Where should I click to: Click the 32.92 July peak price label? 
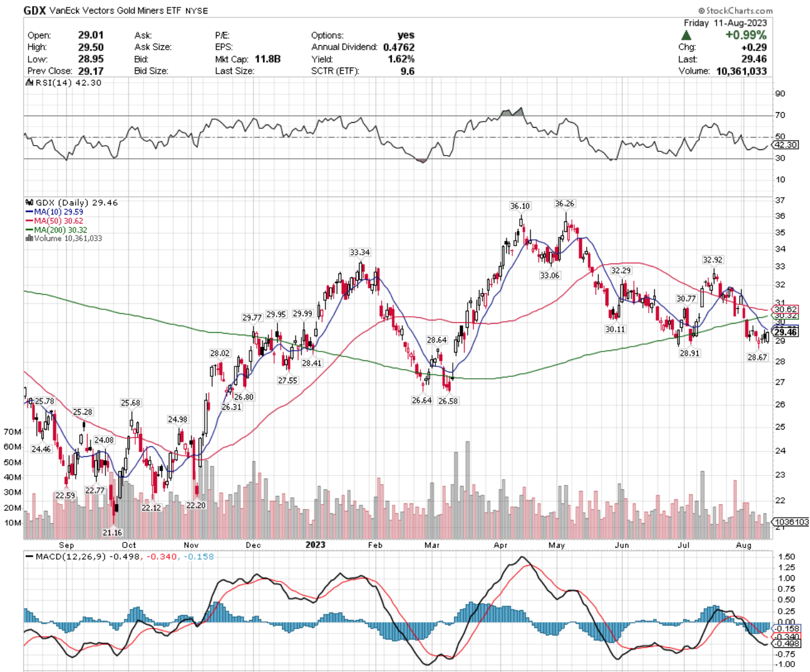click(713, 260)
